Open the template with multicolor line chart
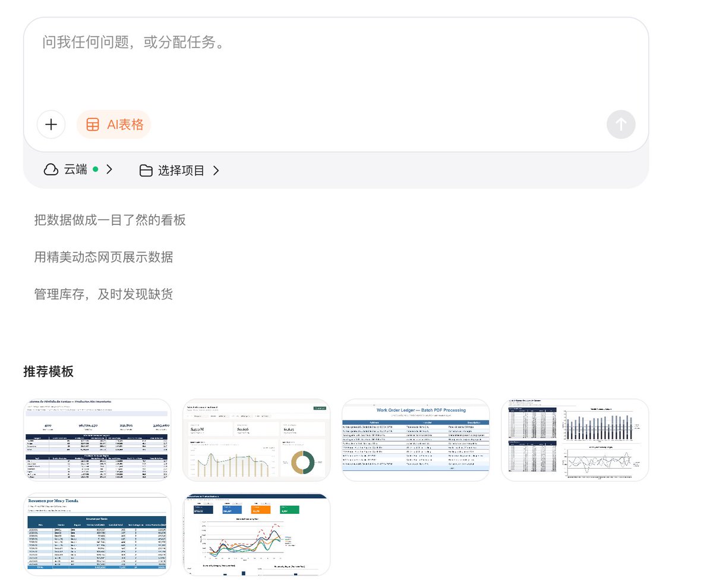The image size is (713, 588). 257,535
